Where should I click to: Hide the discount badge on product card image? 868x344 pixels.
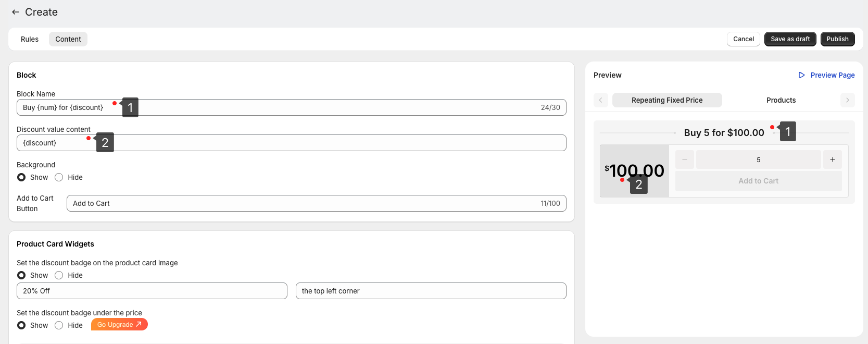coord(59,275)
